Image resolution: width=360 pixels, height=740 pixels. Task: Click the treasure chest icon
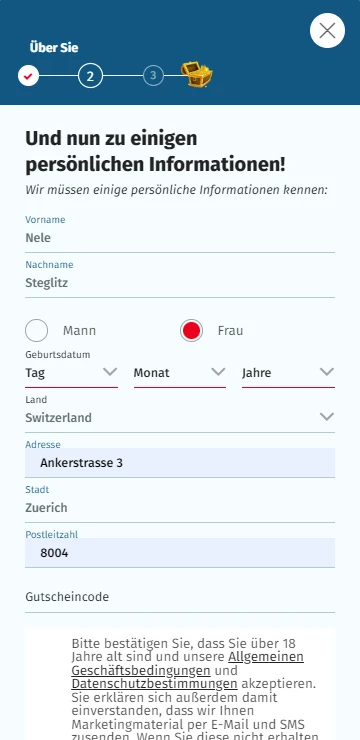pyautogui.click(x=197, y=75)
